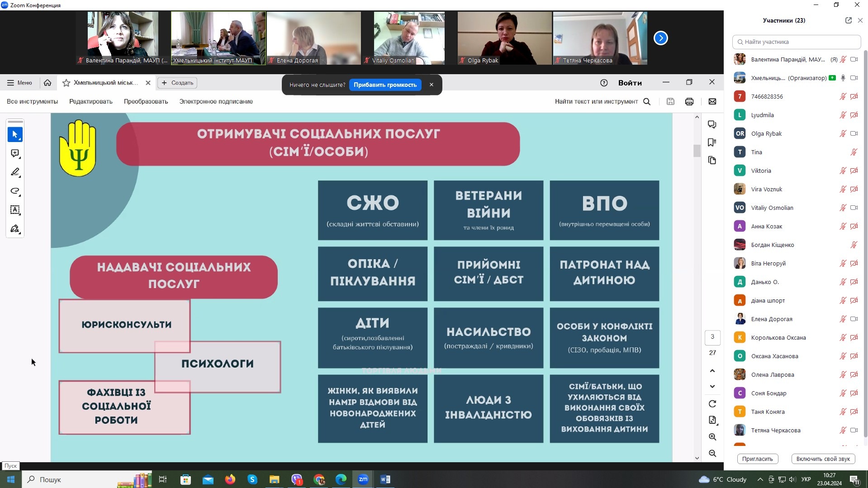This screenshot has width=868, height=488.
Task: Click the current page number box
Action: point(712,337)
